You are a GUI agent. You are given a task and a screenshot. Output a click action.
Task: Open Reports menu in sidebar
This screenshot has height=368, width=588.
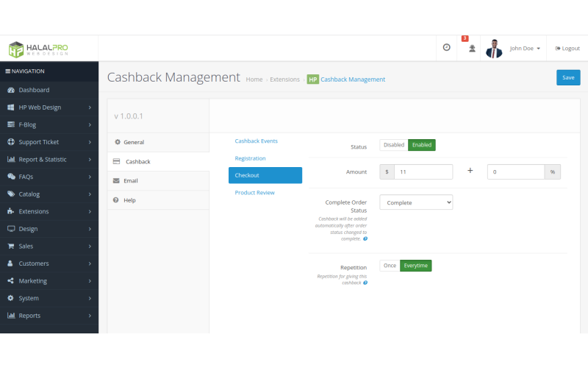click(x=49, y=316)
